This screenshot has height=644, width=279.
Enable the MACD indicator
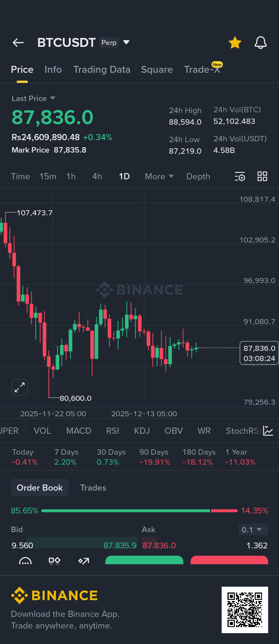point(79,431)
